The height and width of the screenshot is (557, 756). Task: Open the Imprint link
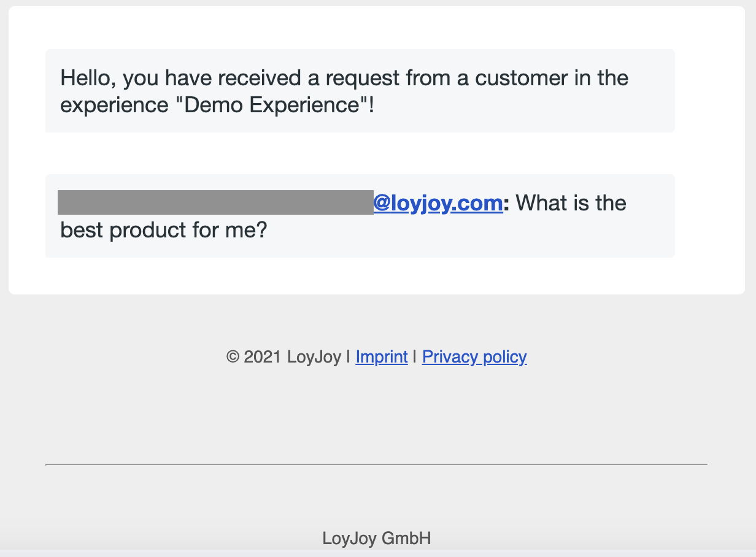click(381, 357)
